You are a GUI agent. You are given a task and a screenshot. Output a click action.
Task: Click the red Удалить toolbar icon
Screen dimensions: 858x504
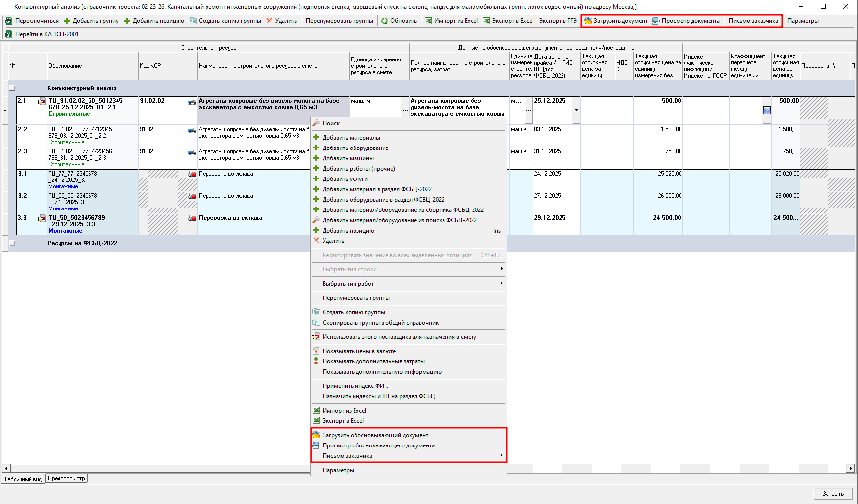point(269,21)
